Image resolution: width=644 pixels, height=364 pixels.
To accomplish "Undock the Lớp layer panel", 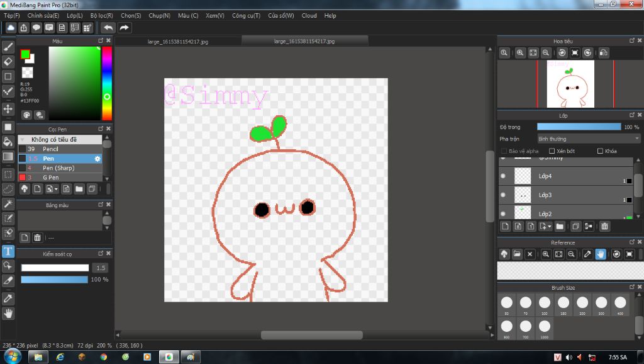I will [x=632, y=115].
